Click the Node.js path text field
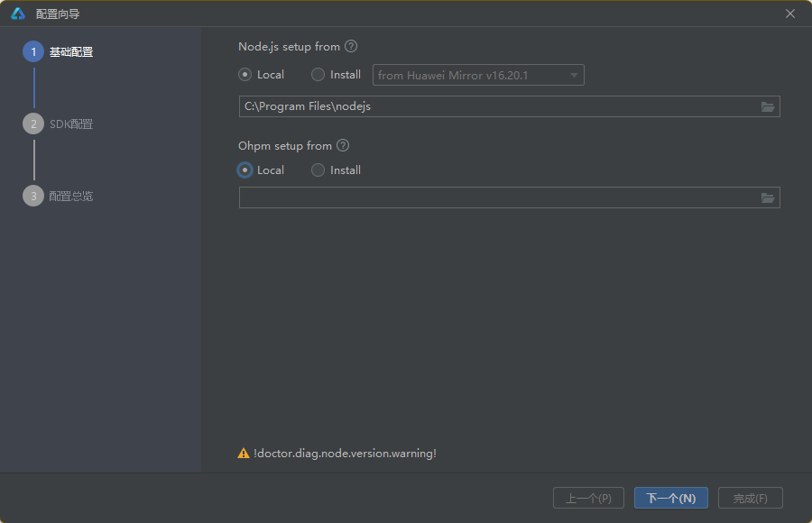 (x=496, y=106)
